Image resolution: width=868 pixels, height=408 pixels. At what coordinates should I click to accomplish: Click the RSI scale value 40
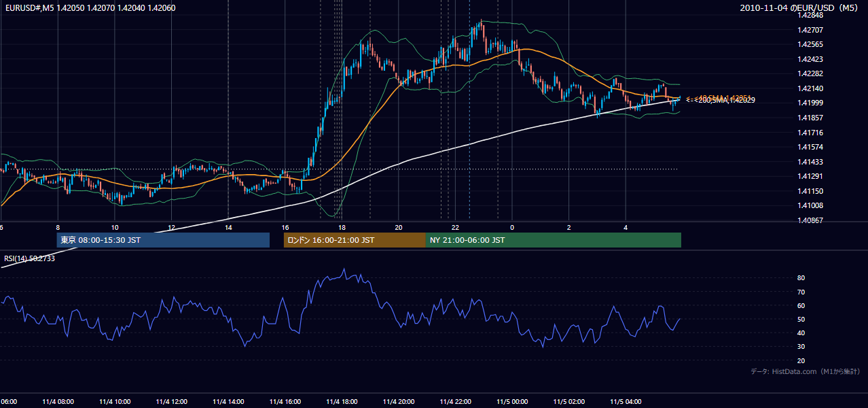801,333
